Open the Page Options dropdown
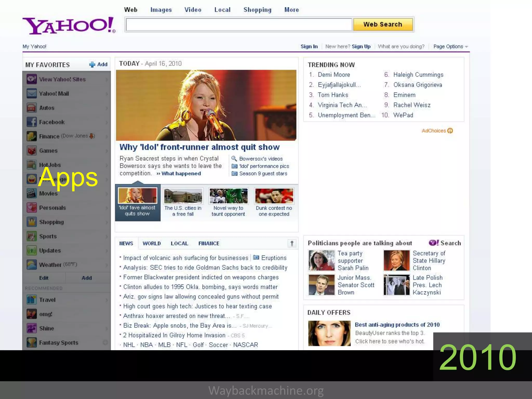The image size is (532, 399). (451, 46)
